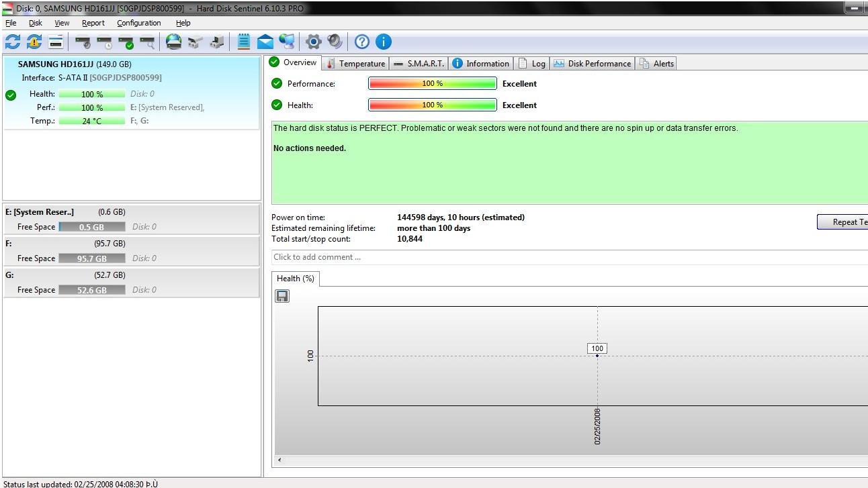
Task: Click the globe over disk toolbar icon
Action: pyautogui.click(x=174, y=42)
